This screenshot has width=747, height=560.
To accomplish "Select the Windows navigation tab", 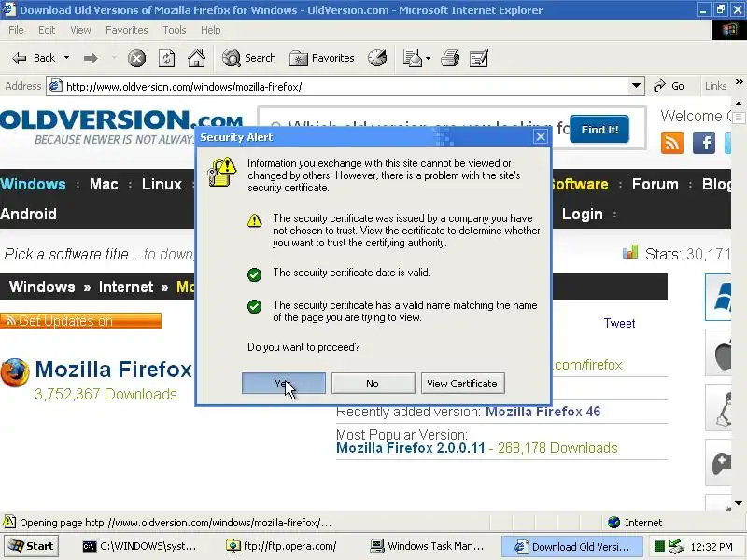I will 33,184.
